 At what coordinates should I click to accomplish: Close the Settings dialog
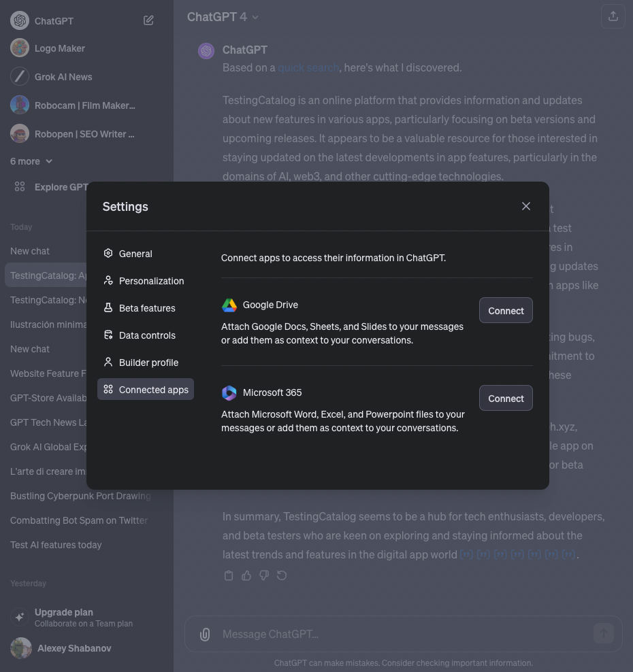pyautogui.click(x=525, y=206)
